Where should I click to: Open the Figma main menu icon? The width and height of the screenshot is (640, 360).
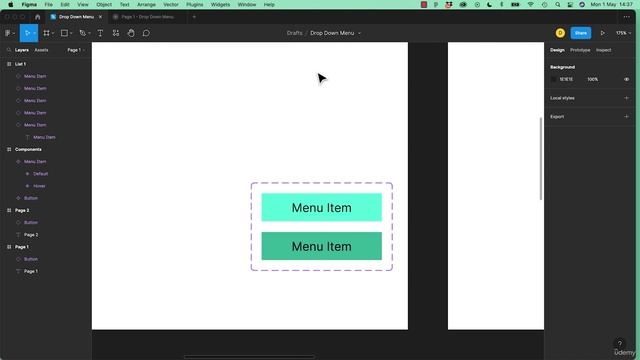pos(8,33)
